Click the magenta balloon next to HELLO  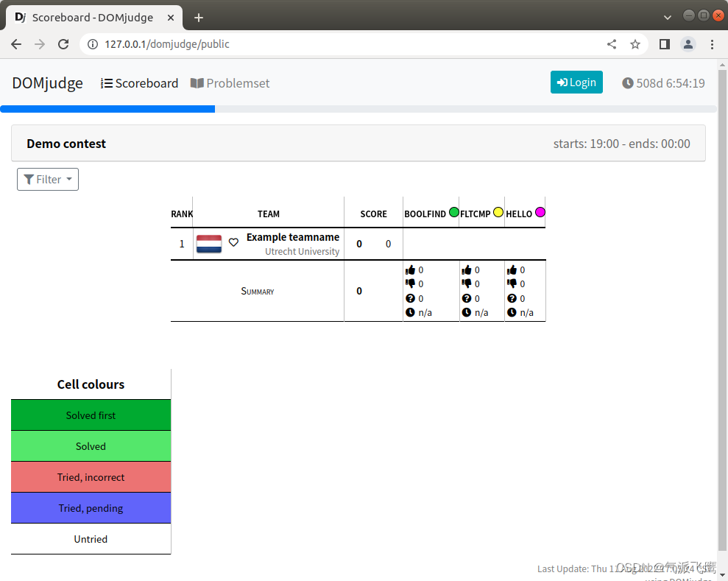pyautogui.click(x=540, y=211)
